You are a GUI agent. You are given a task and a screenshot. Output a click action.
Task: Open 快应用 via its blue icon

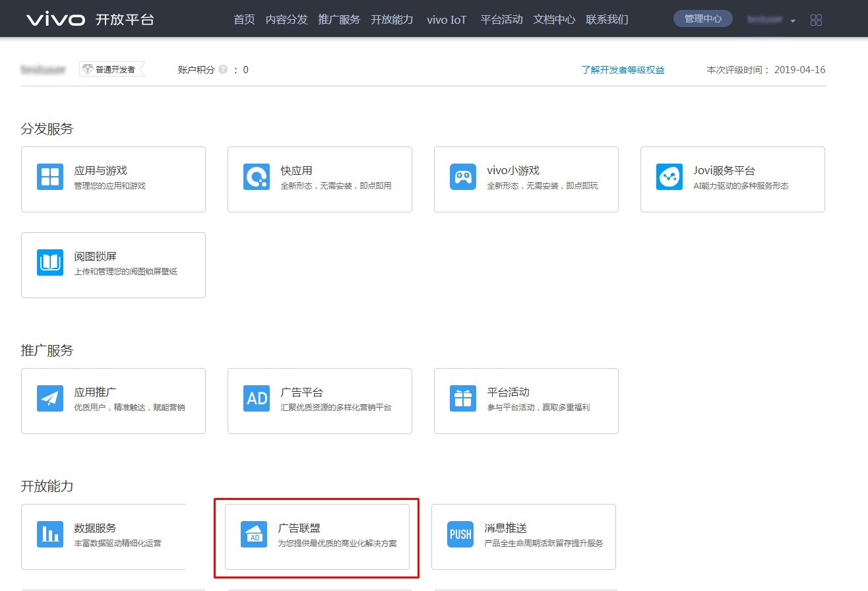click(256, 176)
